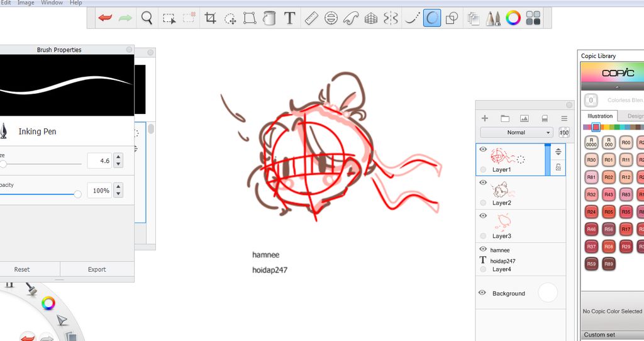The width and height of the screenshot is (644, 341).
Task: Enable the Steady Stroke tool
Action: coord(413,18)
